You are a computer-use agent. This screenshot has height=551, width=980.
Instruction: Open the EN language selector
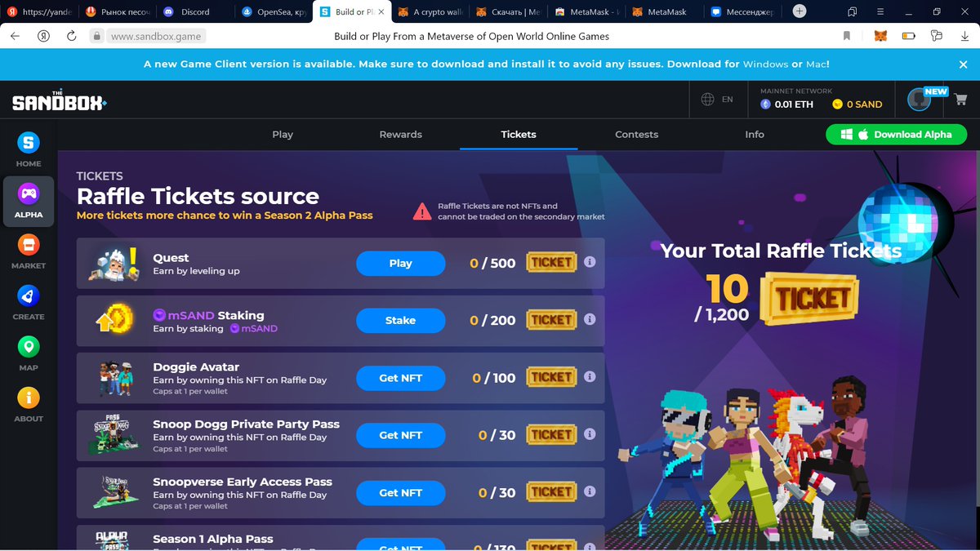point(717,100)
